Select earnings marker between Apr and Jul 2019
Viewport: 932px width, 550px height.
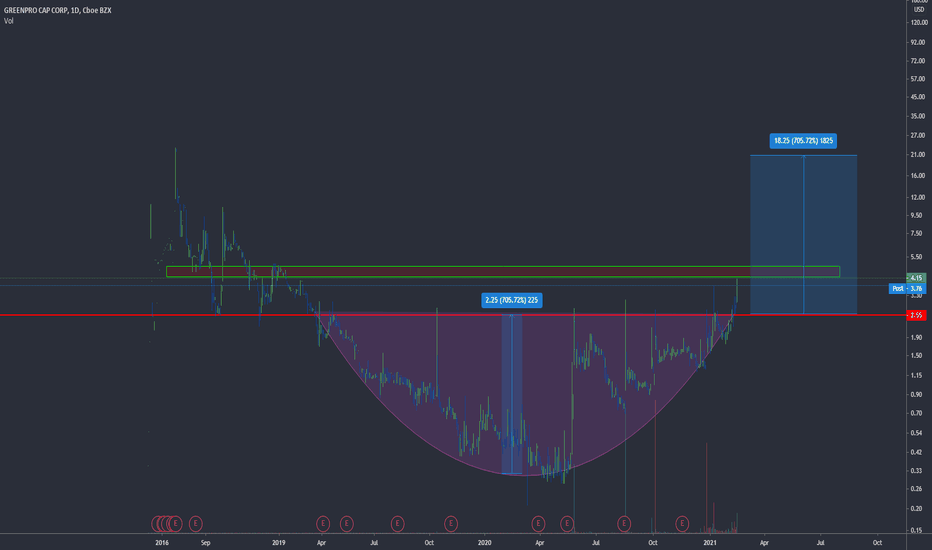347,524
